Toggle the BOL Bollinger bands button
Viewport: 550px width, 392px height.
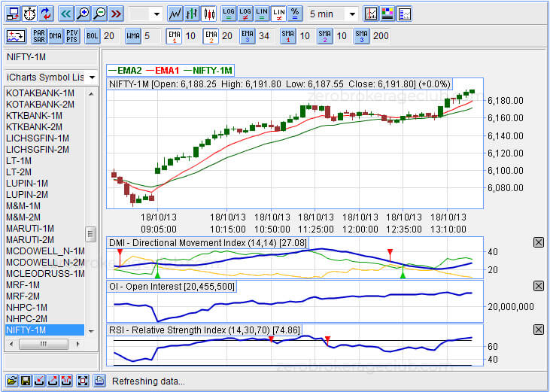[x=93, y=36]
